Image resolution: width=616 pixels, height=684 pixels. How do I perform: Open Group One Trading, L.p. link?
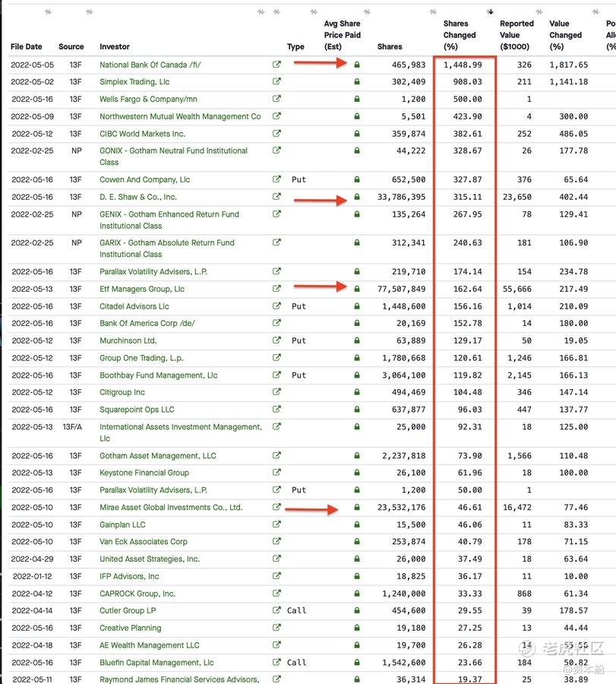(141, 358)
